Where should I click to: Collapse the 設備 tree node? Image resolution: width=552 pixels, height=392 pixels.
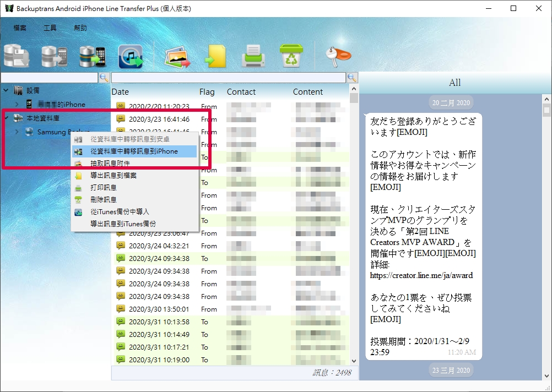coord(6,90)
